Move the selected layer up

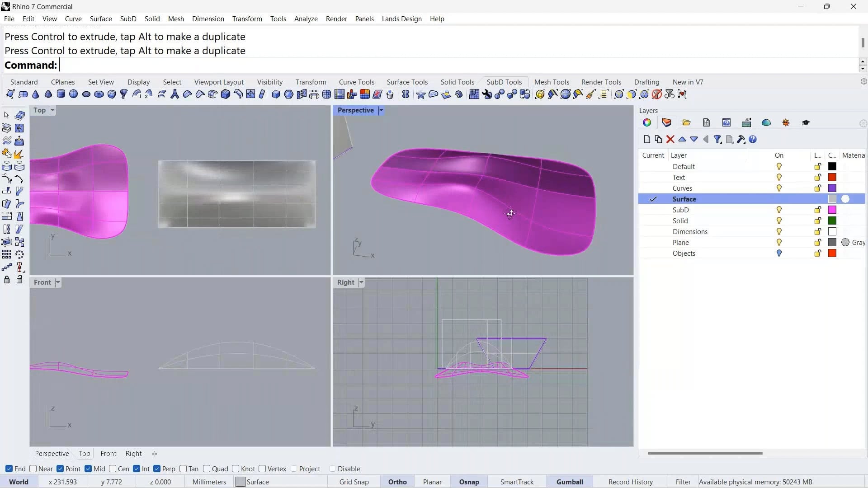[x=682, y=139]
